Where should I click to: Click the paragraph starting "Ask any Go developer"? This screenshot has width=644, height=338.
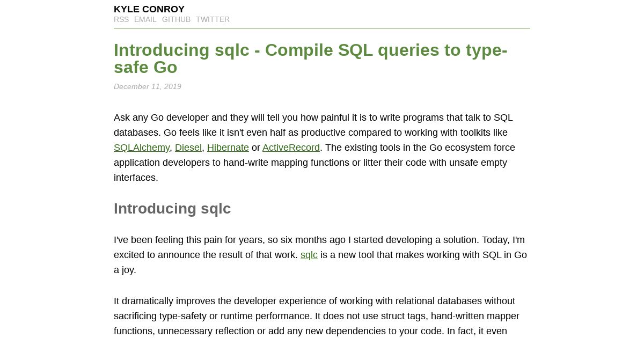(x=321, y=148)
